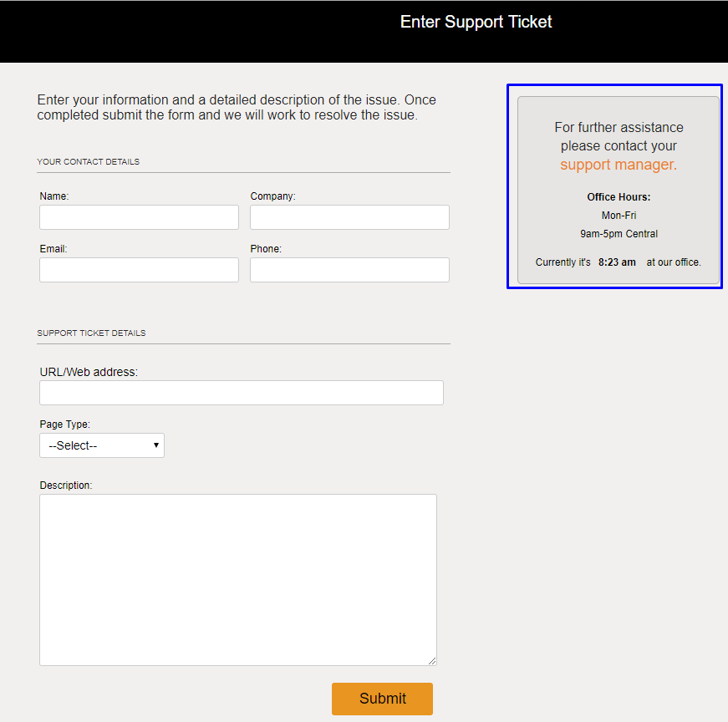Click the Enter Support Ticket heading
The width and height of the screenshot is (728, 722).
(x=476, y=22)
